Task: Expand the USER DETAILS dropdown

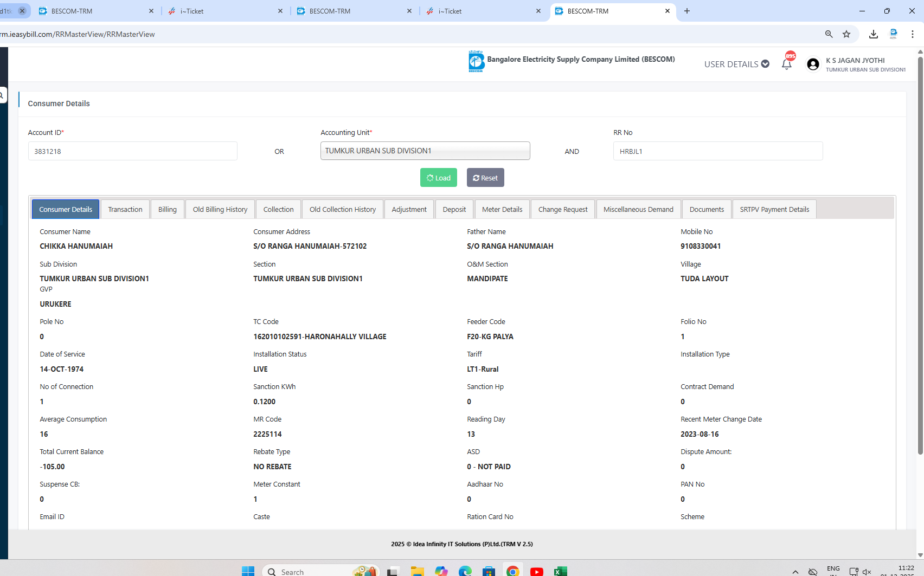Action: pyautogui.click(x=736, y=64)
